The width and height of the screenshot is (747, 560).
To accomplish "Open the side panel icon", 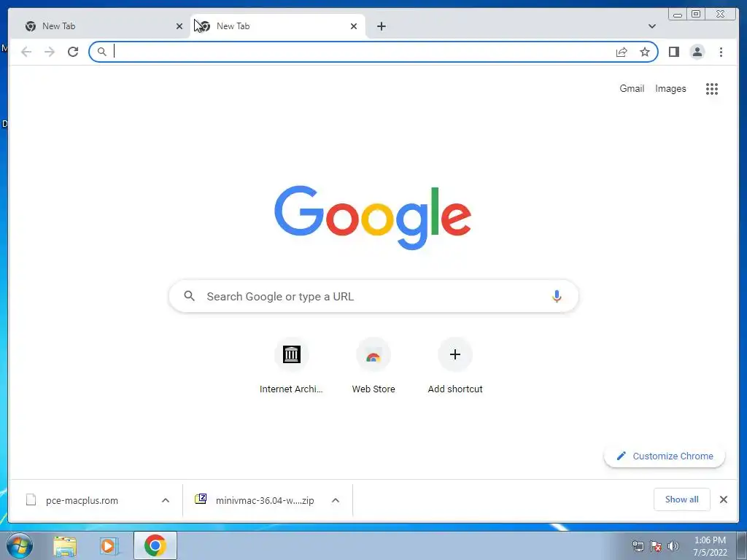I will coord(673,52).
